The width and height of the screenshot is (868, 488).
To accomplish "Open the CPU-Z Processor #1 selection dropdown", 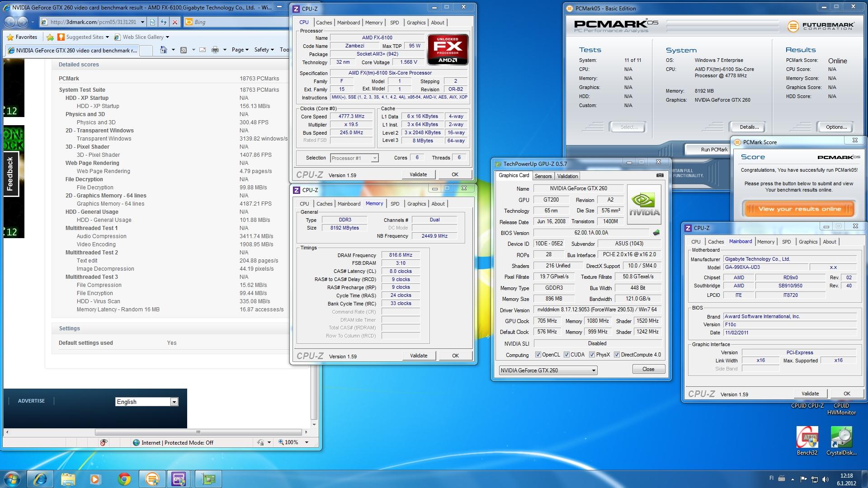I will tap(374, 158).
